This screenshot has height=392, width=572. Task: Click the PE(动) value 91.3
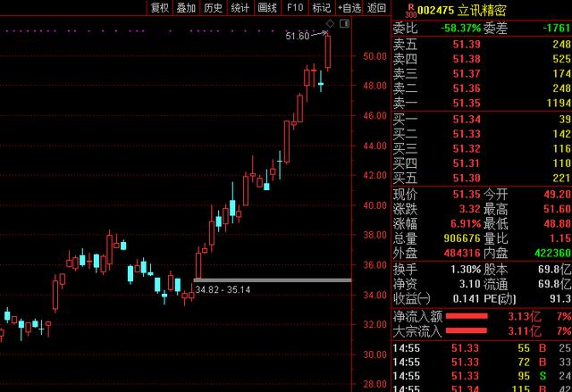point(560,299)
